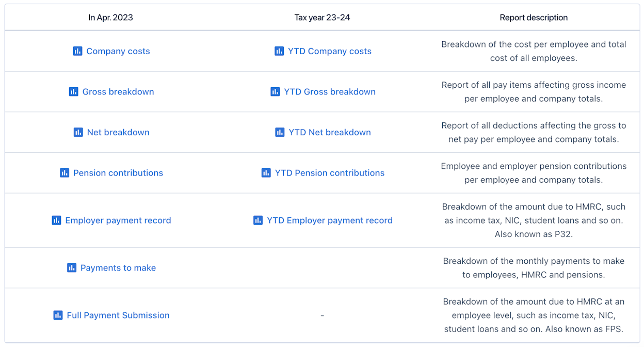This screenshot has width=644, height=347.
Task: Open the Full Payment Submission report
Action: tap(118, 315)
